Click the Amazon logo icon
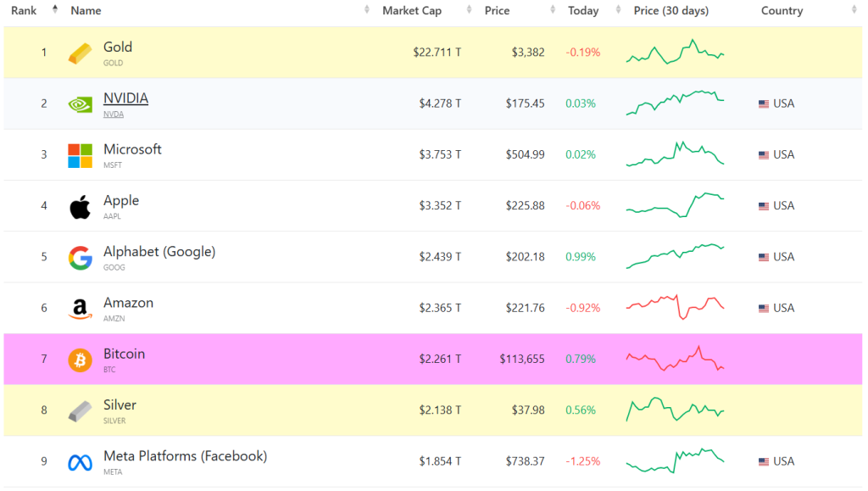This screenshot has width=868, height=491. pyautogui.click(x=80, y=309)
